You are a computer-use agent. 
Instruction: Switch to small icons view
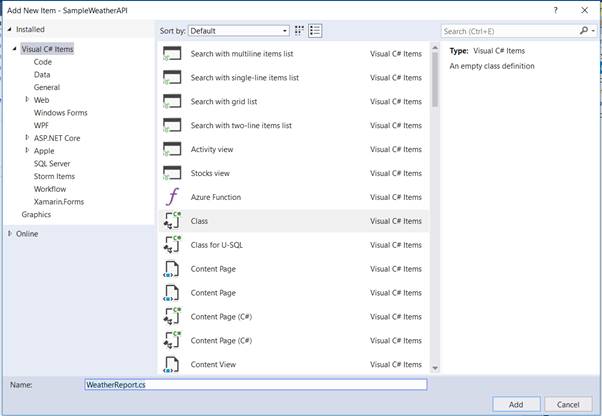299,31
